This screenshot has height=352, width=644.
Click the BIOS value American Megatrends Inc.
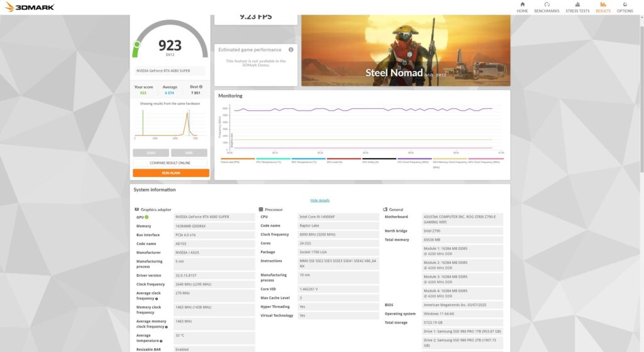point(462,305)
